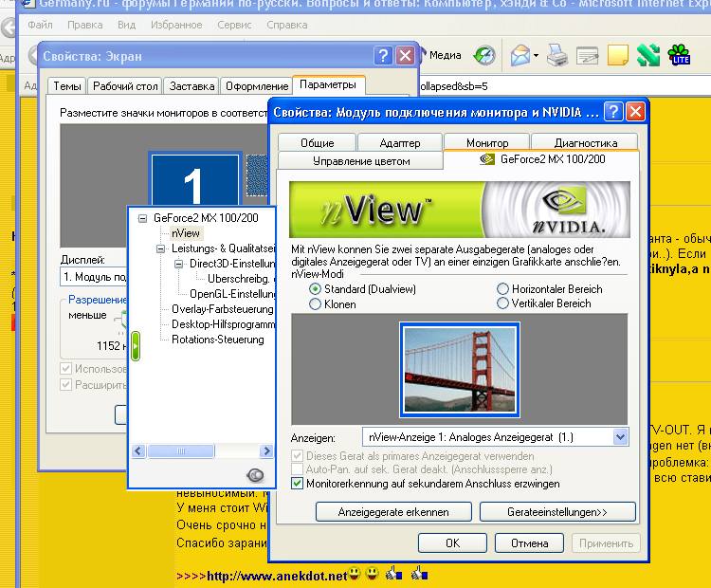Switch to the GeForce2 MX 100/200 tab
The image size is (711, 588).
coord(542,159)
